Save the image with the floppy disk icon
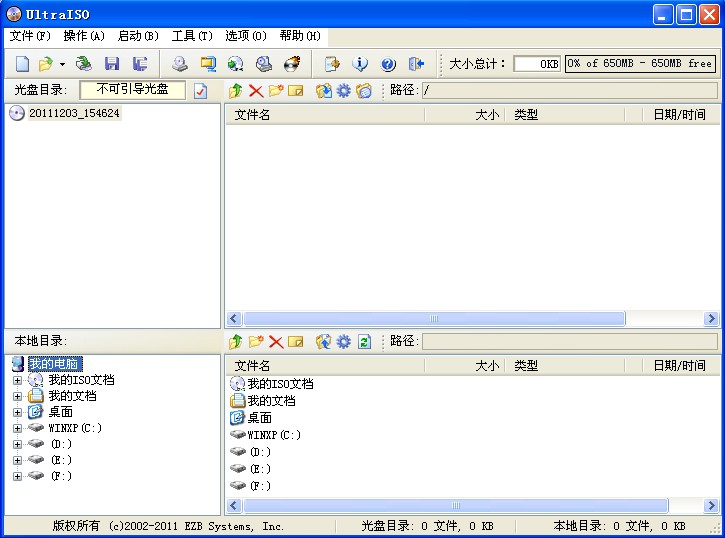Screen dimensions: 725x538 coord(111,63)
